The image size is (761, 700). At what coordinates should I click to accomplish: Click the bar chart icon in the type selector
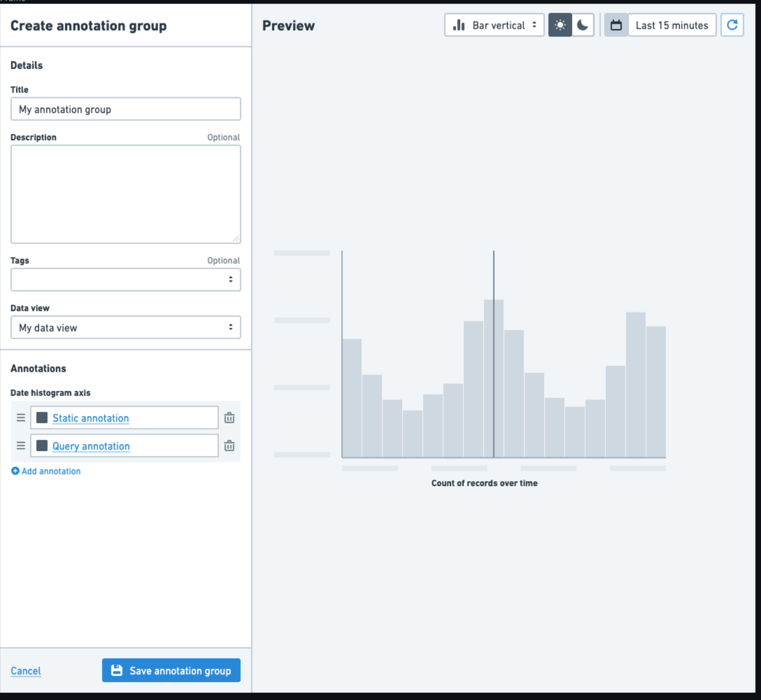pos(458,25)
